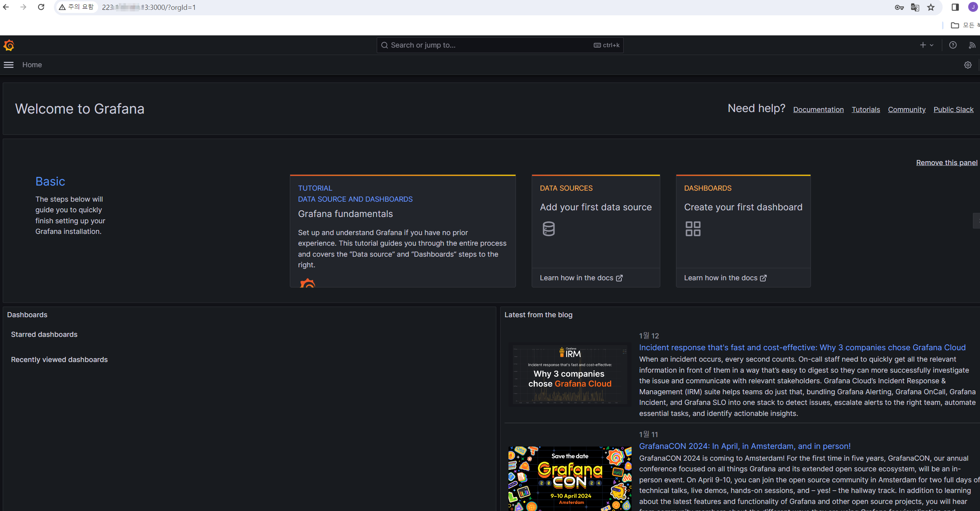Toggle the browser side panel
Image resolution: width=980 pixels, height=511 pixels.
tap(955, 7)
